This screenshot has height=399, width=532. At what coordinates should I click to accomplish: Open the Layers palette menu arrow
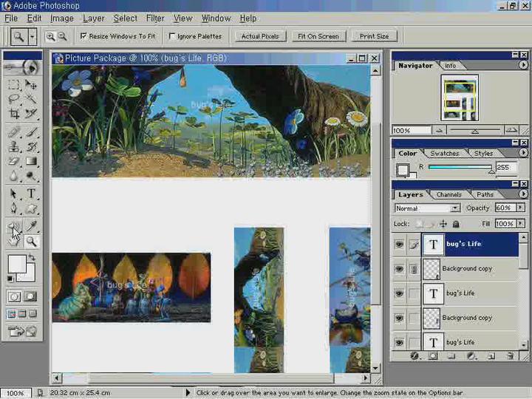[x=523, y=194]
